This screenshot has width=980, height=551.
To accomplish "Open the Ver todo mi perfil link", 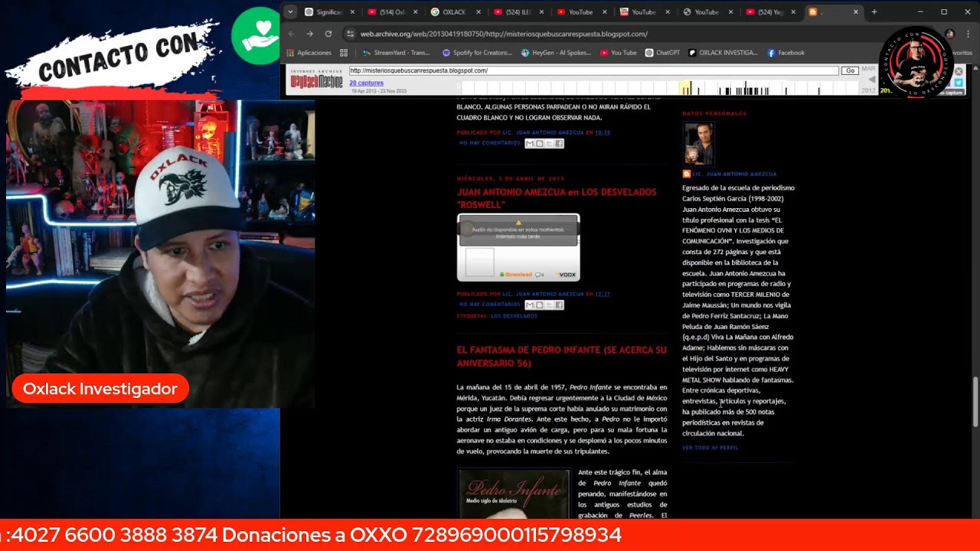I will (710, 448).
